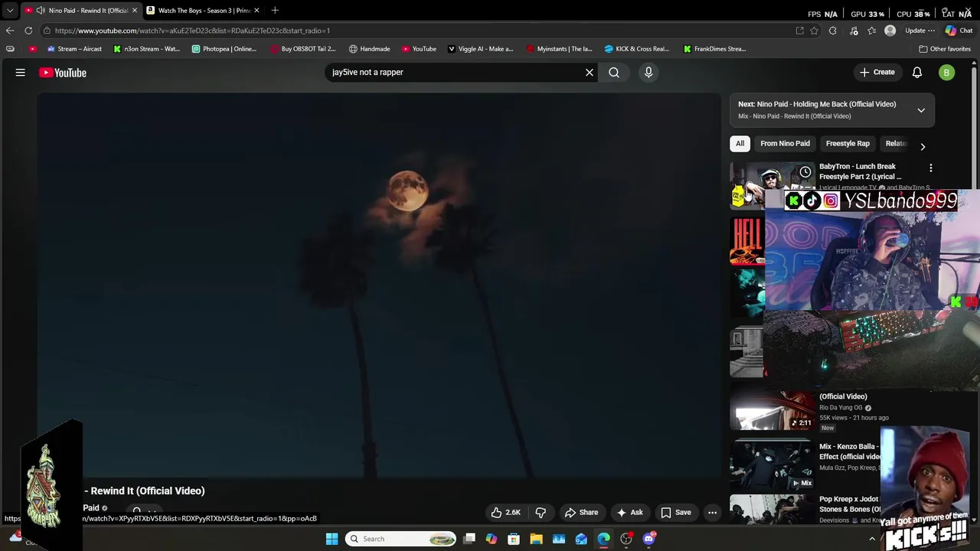Reload the current page
Screen dimensions: 980x551
click(x=28, y=31)
